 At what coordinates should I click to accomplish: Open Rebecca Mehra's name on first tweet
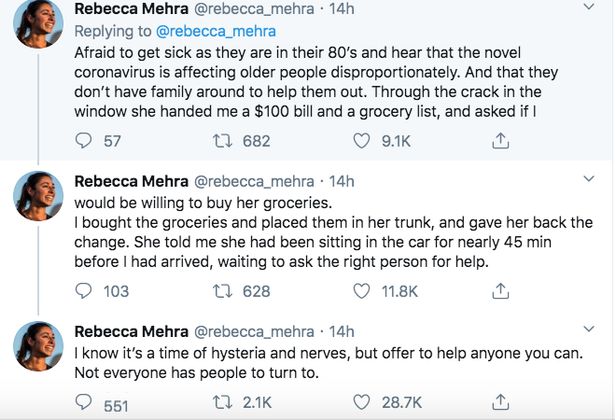(x=129, y=10)
